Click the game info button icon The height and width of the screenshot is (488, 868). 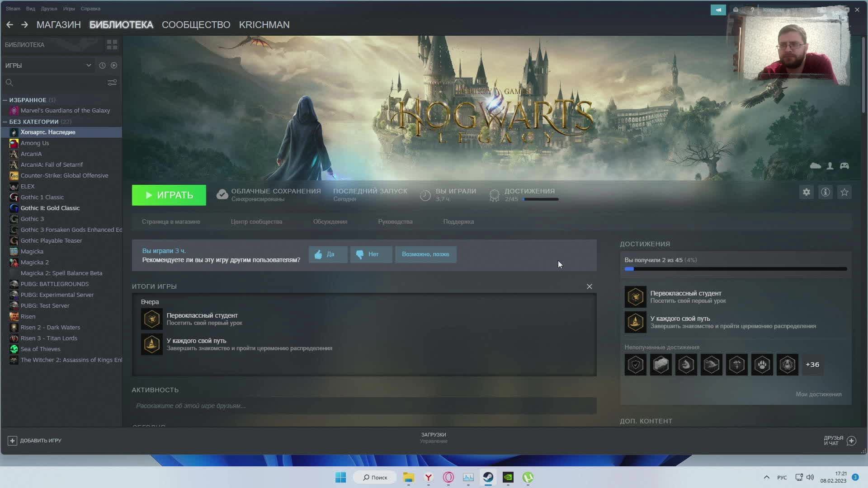coord(826,192)
